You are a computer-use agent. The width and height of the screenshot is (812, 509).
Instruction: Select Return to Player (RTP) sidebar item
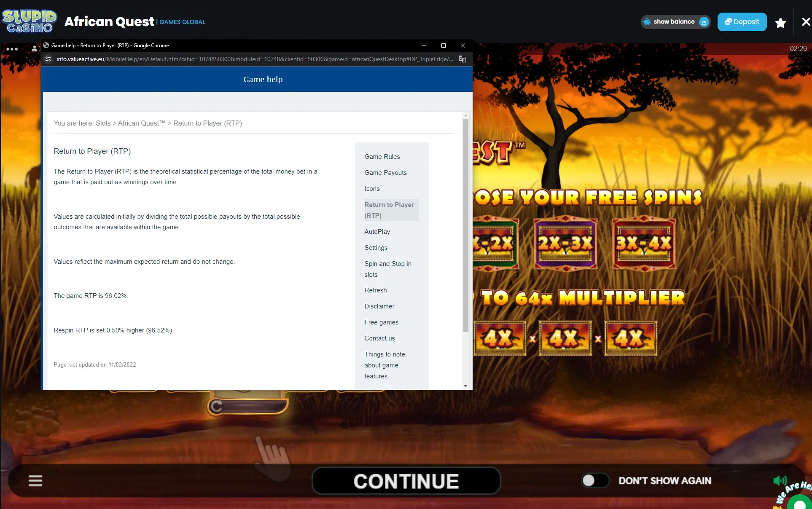(391, 210)
